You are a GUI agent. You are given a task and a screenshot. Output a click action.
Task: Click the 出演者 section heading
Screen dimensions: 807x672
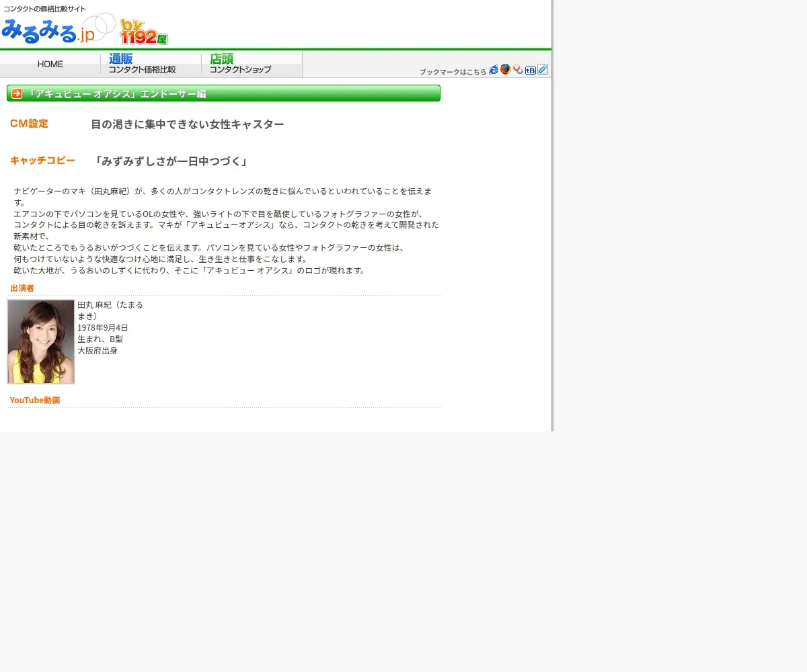click(22, 288)
